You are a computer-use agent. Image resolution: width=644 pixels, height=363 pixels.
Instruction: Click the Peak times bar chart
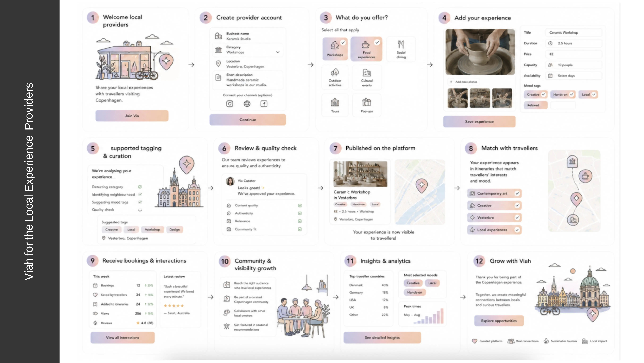tap(429, 316)
